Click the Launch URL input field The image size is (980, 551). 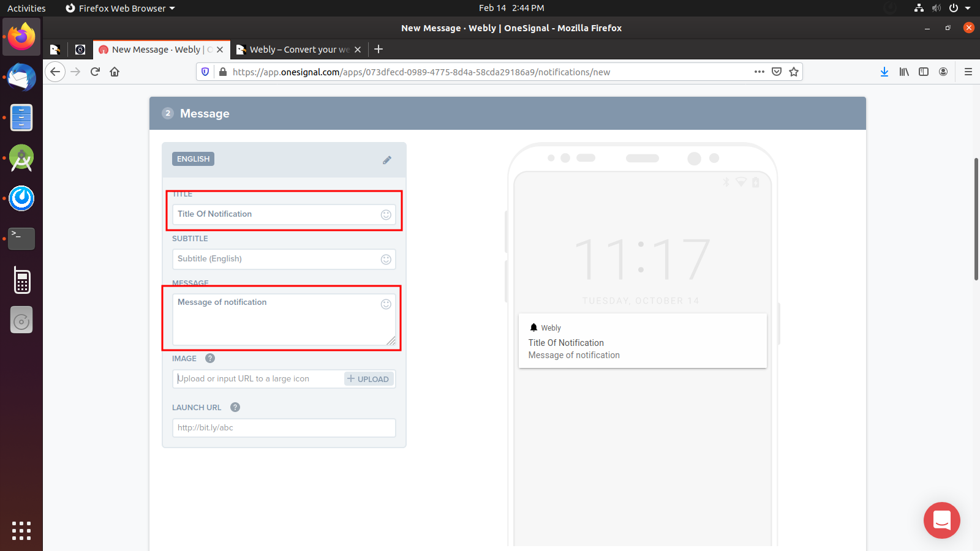click(x=284, y=428)
